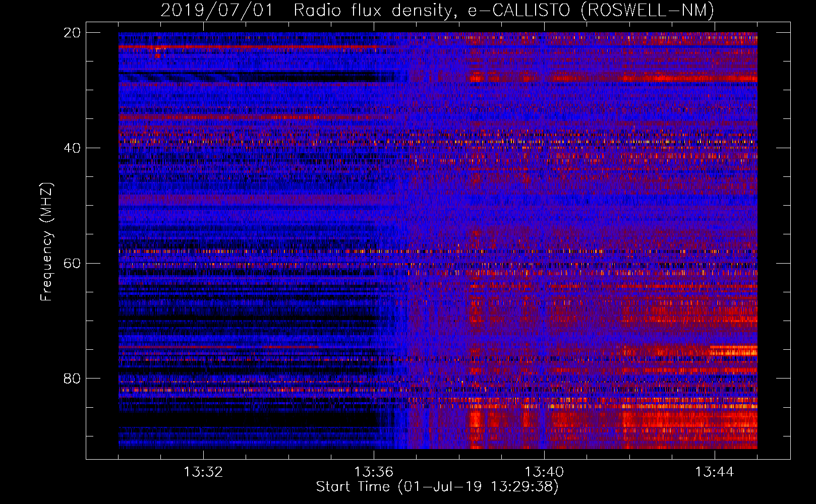Image resolution: width=816 pixels, height=504 pixels.
Task: Click the 13:36 time tick label
Action: (374, 472)
